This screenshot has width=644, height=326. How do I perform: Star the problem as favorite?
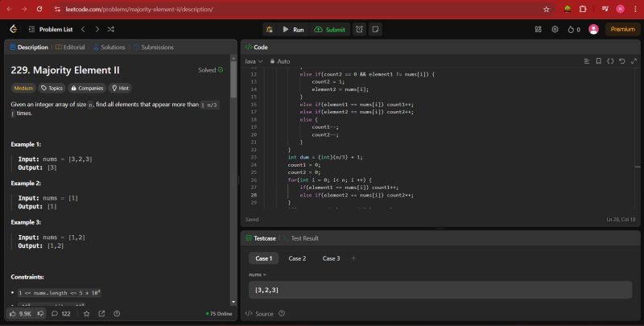(86, 314)
